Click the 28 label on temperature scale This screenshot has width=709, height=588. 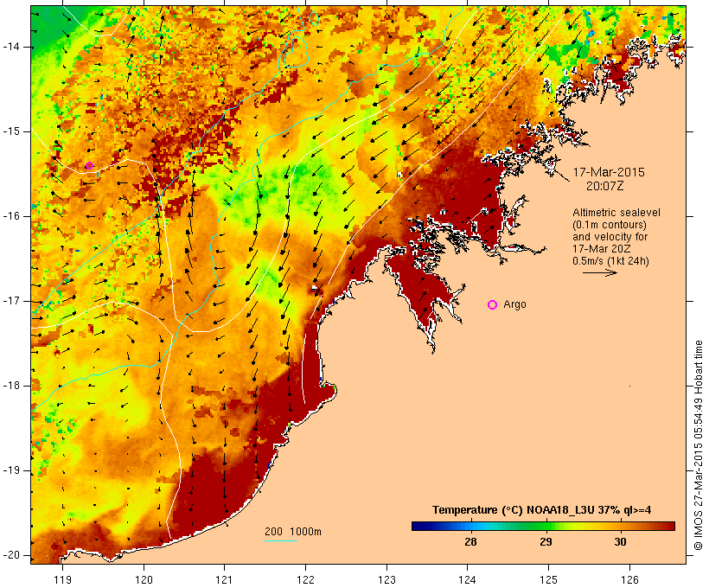pos(470,541)
